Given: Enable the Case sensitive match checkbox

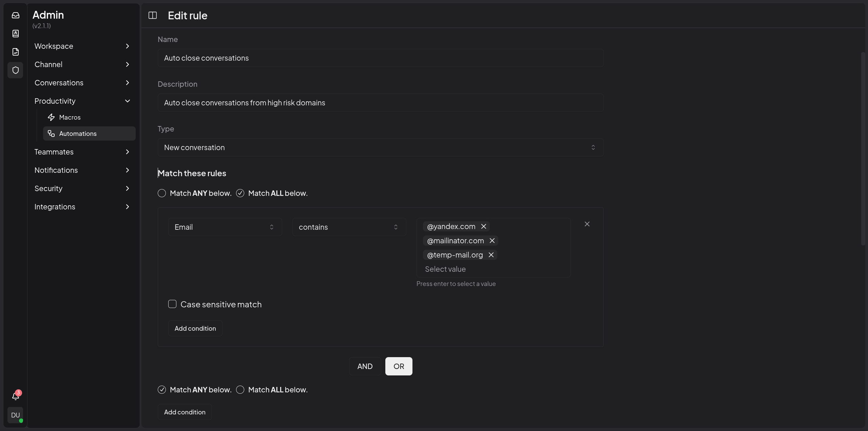Looking at the screenshot, I should point(172,304).
